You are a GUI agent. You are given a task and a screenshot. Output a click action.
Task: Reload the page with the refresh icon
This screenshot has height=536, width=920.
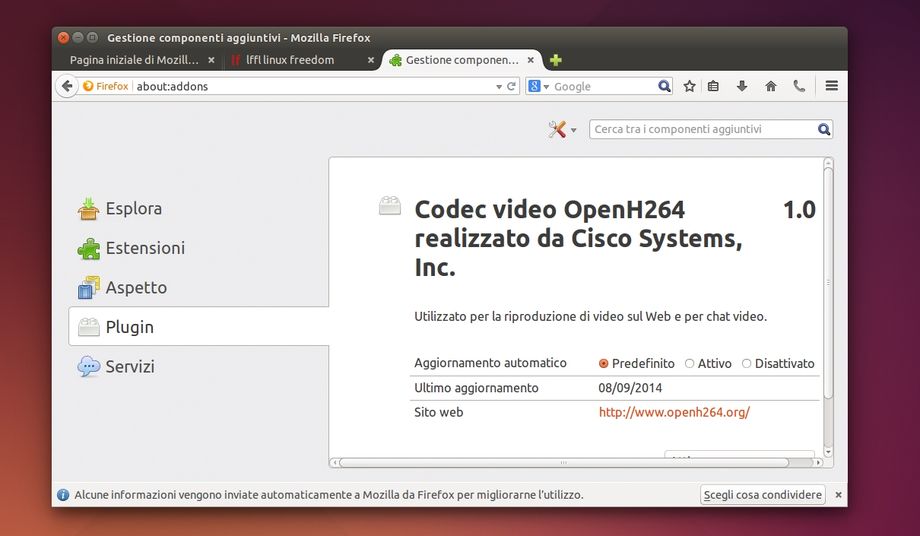pos(511,86)
